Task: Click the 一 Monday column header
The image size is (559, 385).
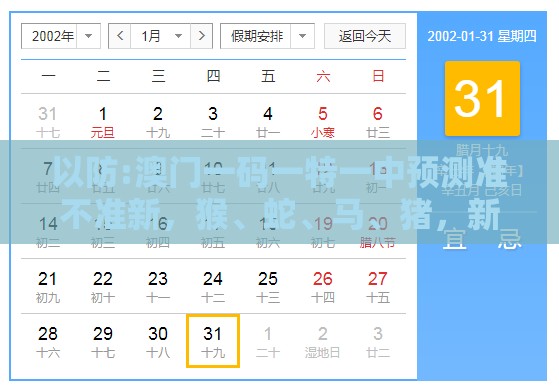Action: 48,76
